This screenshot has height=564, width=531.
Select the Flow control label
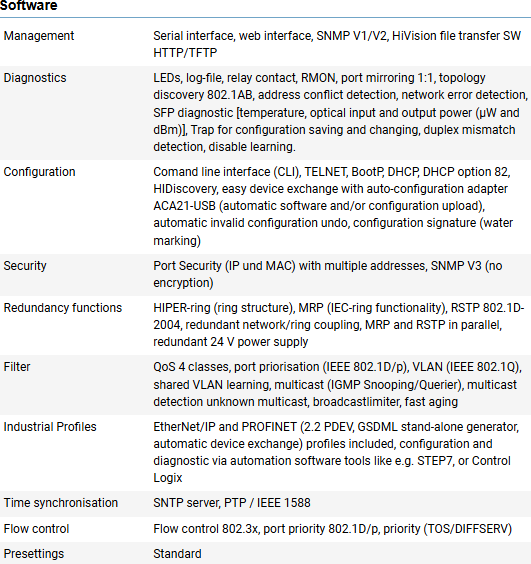[x=36, y=529]
